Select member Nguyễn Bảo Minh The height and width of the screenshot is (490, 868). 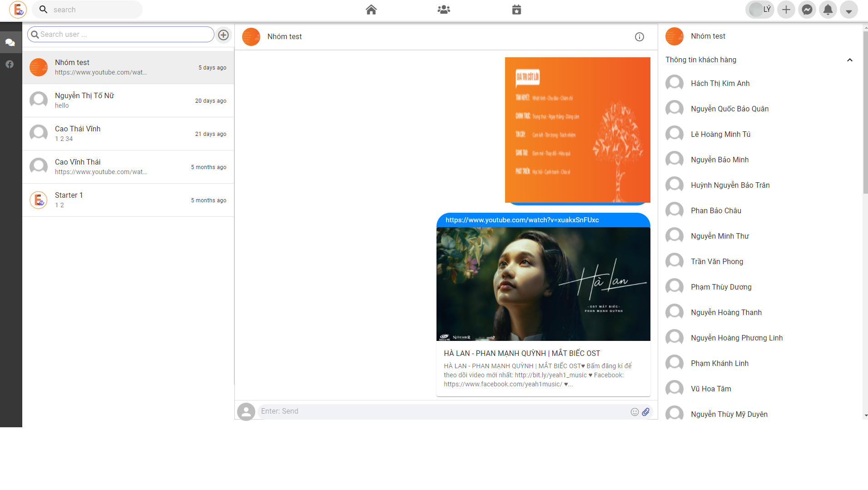pos(761,160)
